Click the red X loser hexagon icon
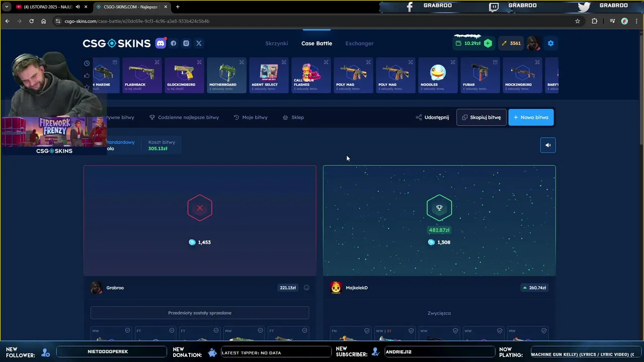The width and height of the screenshot is (644, 362). coord(200,208)
